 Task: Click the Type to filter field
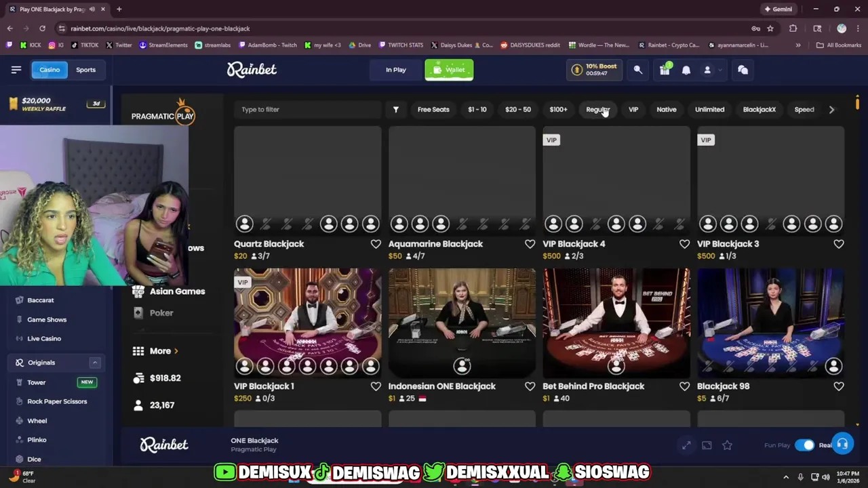[308, 109]
